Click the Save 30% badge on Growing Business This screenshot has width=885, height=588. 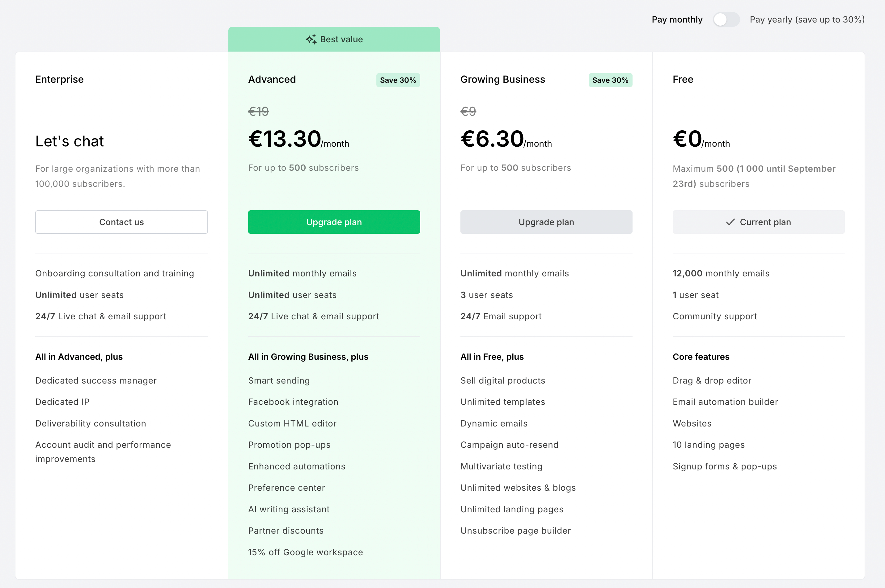click(610, 80)
